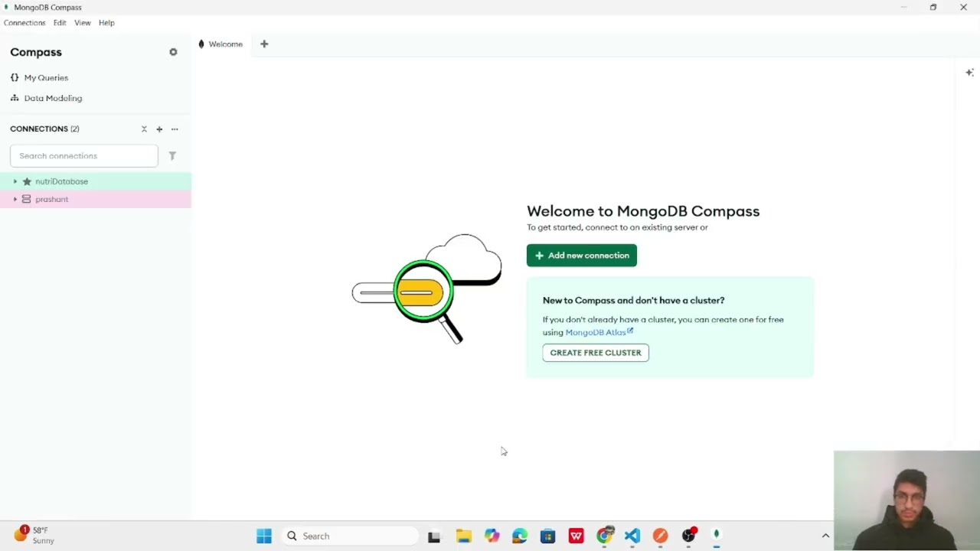Expand nutriDatabase connection

(x=15, y=181)
